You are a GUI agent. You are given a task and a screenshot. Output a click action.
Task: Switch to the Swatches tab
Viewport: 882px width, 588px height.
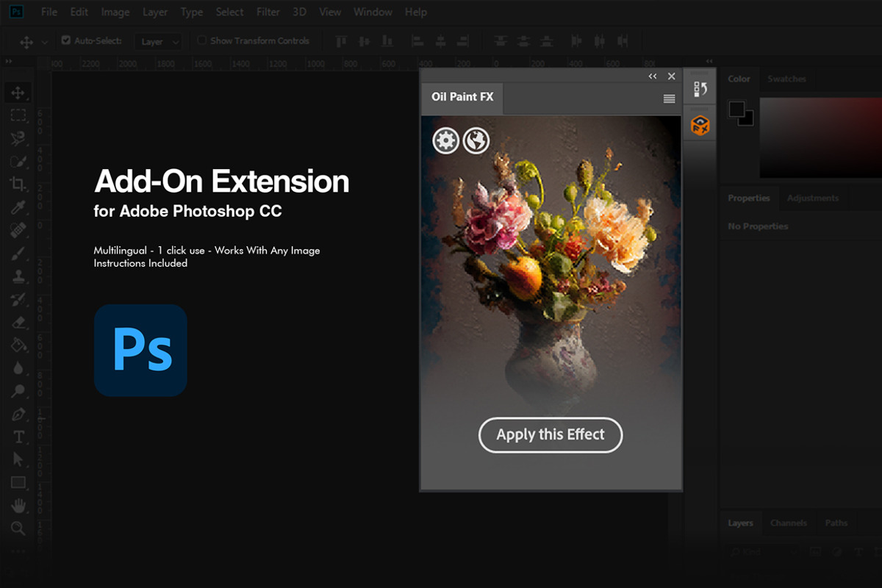[786, 79]
